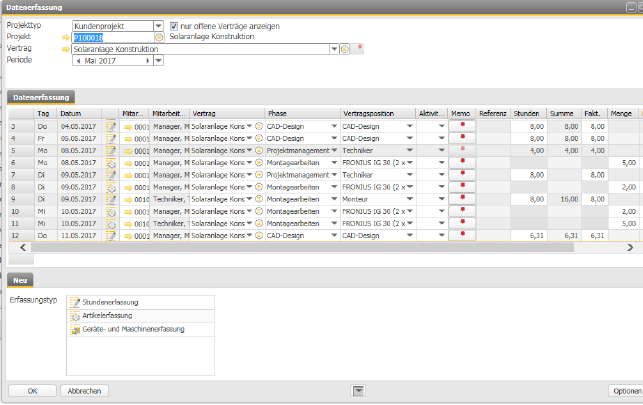643x405 pixels.
Task: Go to previous month in Periode
Action: coord(78,61)
